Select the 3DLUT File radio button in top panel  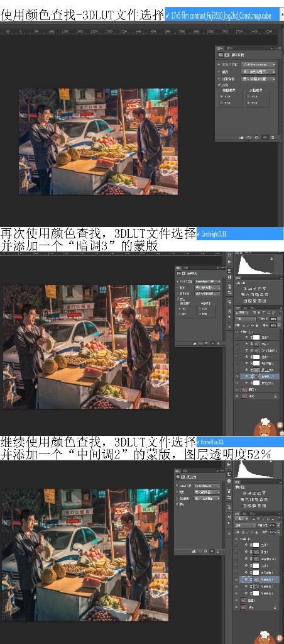(218, 65)
